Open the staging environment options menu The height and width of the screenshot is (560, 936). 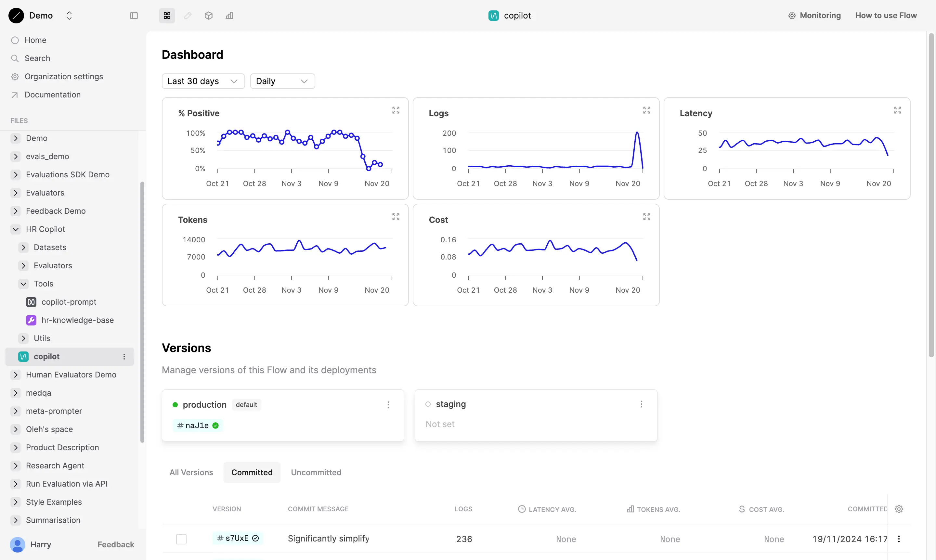(641, 404)
